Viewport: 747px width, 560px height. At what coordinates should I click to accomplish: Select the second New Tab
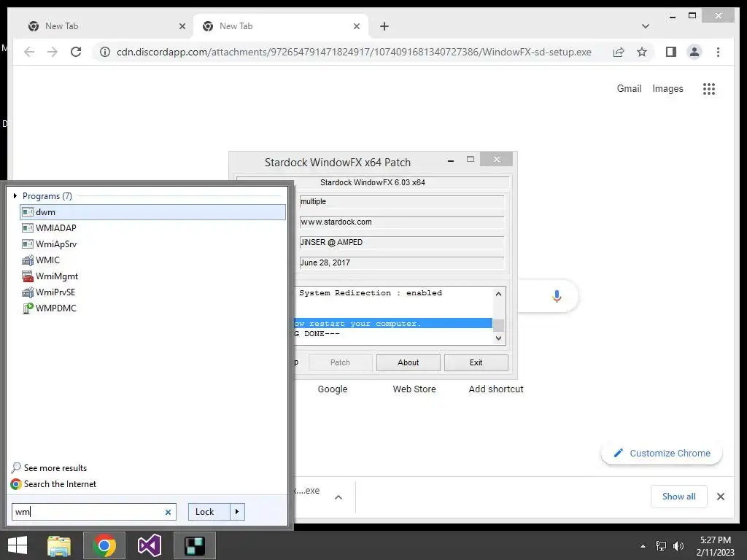(281, 26)
